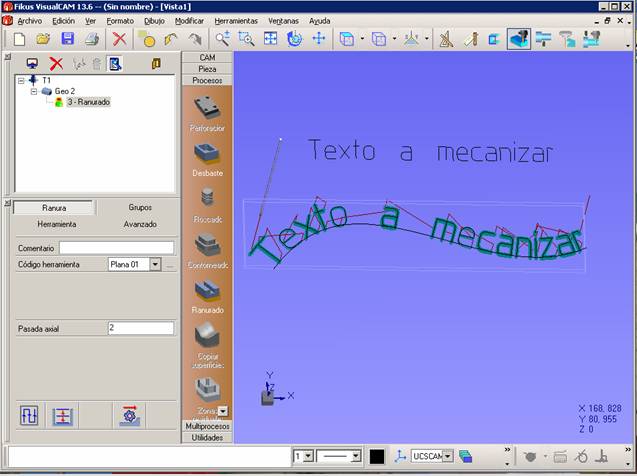637x476 pixels.
Task: Switch to the Avanzado tab
Action: coord(140,224)
